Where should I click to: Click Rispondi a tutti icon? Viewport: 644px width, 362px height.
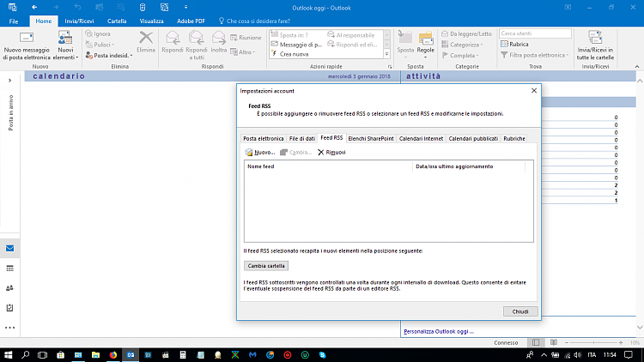197,38
